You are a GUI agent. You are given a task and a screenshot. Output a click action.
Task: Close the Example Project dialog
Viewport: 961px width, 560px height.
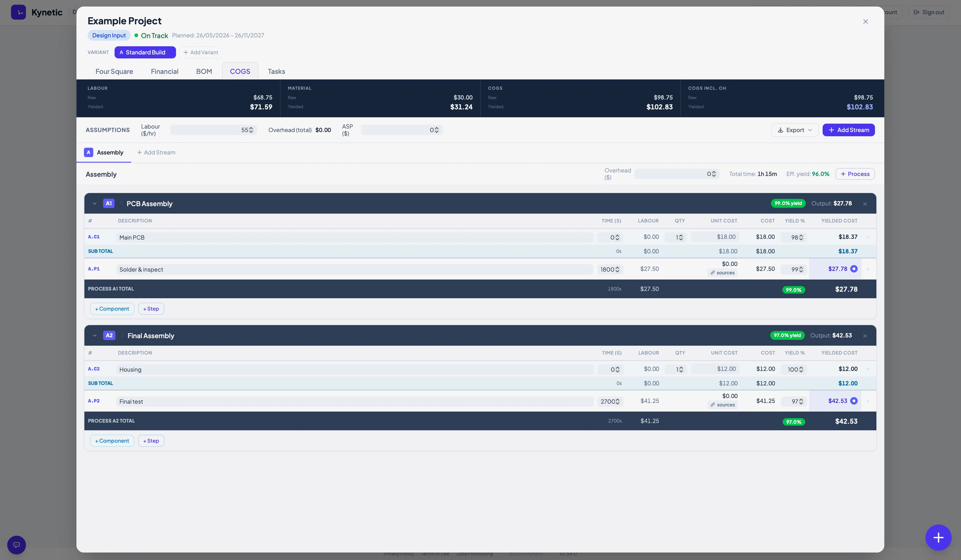[865, 22]
